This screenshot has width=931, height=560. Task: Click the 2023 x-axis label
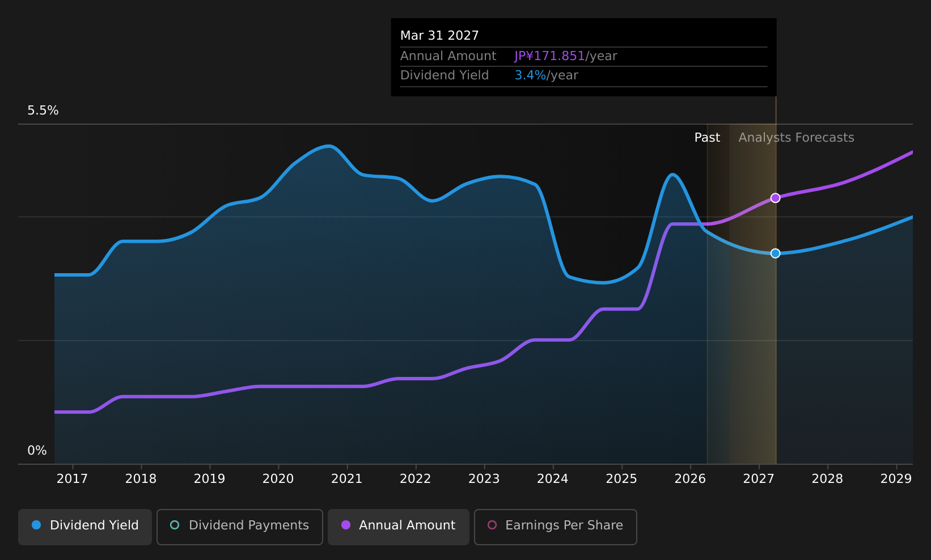484,479
